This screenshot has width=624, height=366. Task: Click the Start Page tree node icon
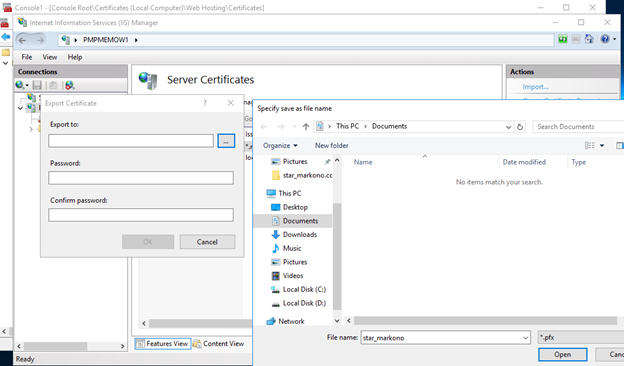click(31, 97)
